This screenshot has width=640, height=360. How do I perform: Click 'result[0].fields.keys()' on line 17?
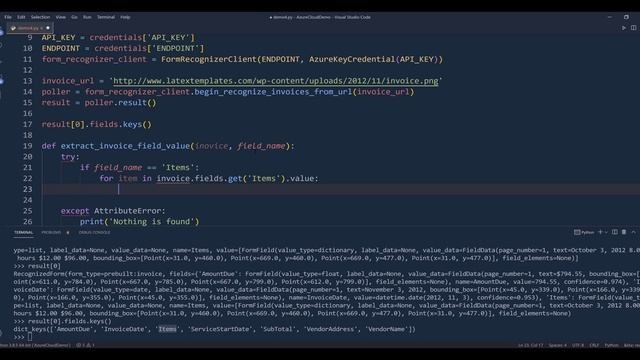coord(97,124)
